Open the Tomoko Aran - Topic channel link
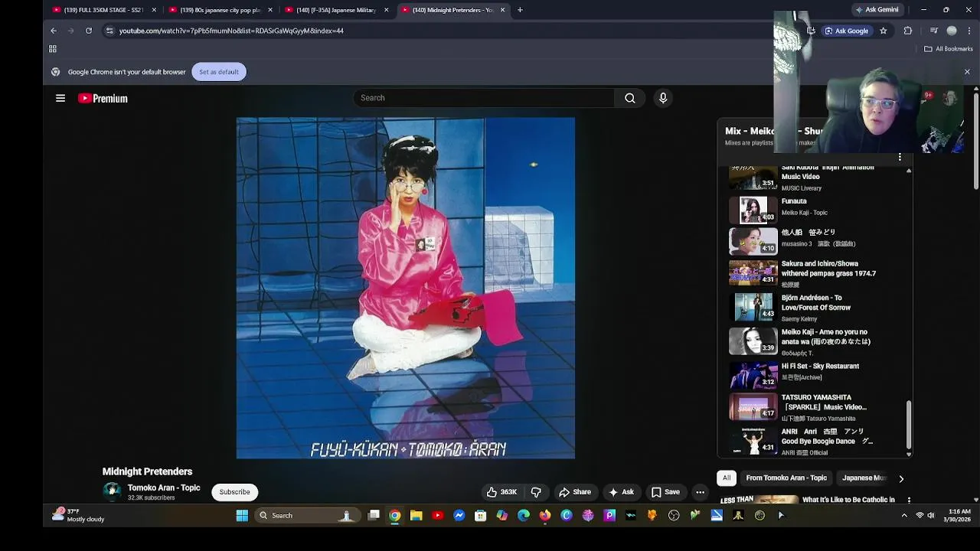 point(164,487)
